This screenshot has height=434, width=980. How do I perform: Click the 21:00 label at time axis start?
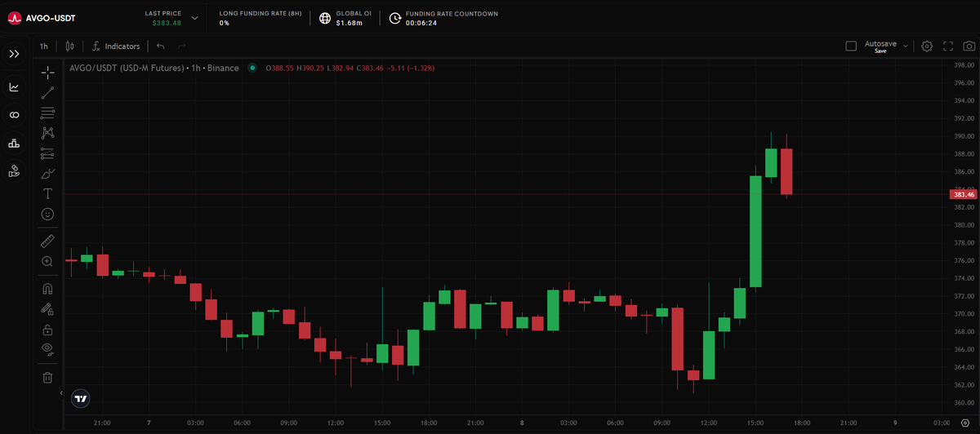(102, 423)
